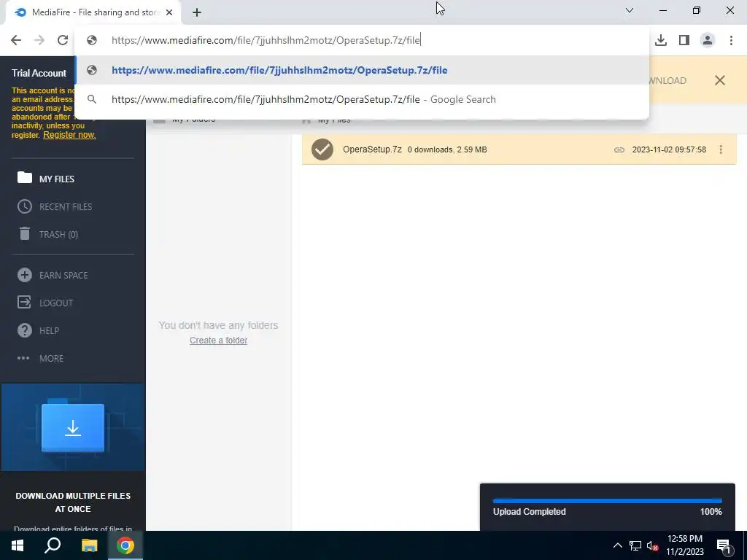Click the upload progress bar
Image resolution: width=747 pixels, height=560 pixels.
click(x=608, y=500)
